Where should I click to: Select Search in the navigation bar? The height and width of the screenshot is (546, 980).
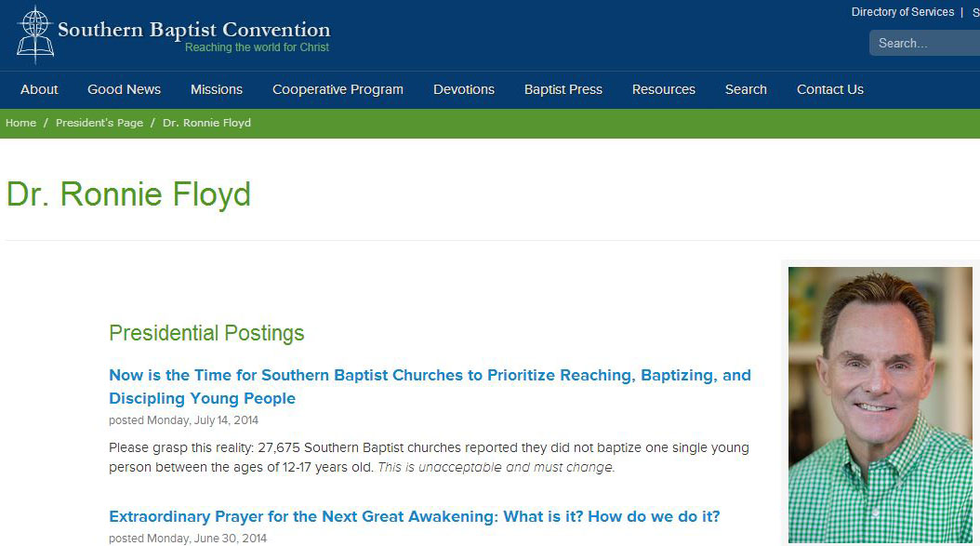coord(746,89)
